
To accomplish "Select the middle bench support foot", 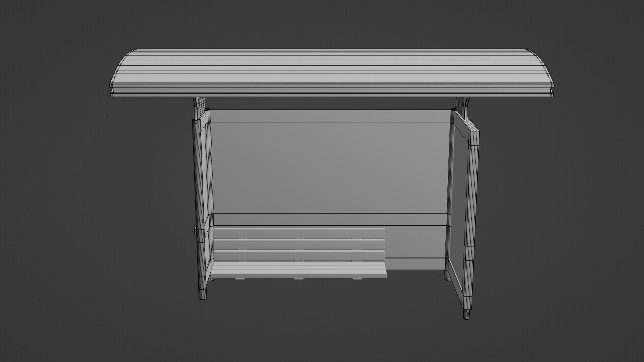I will [x=298, y=279].
